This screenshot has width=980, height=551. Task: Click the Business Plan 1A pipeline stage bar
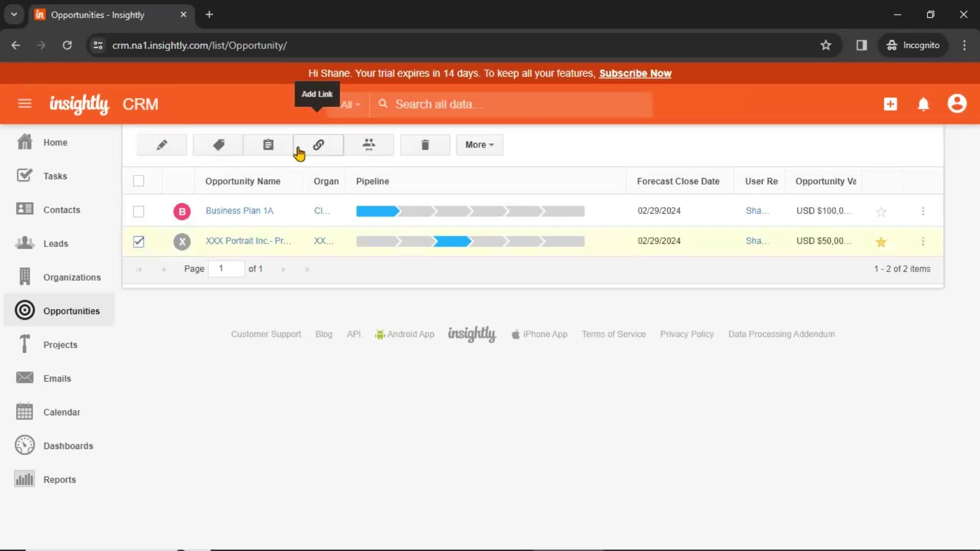coord(470,211)
